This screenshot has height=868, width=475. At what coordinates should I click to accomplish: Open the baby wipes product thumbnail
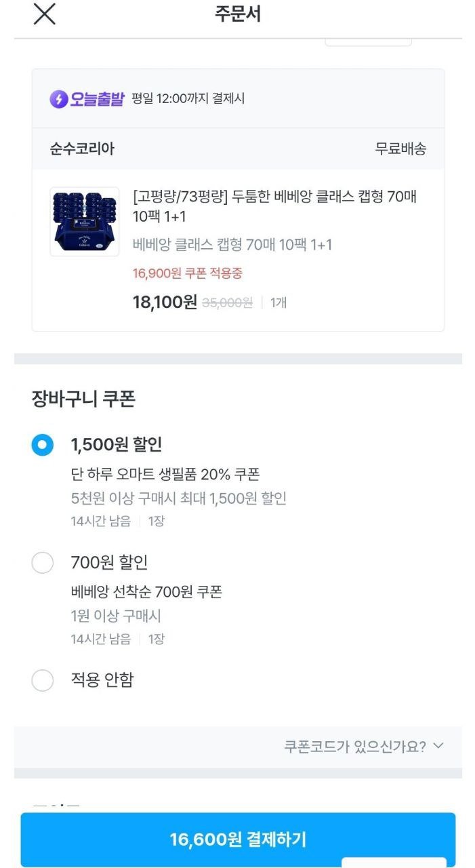click(85, 222)
